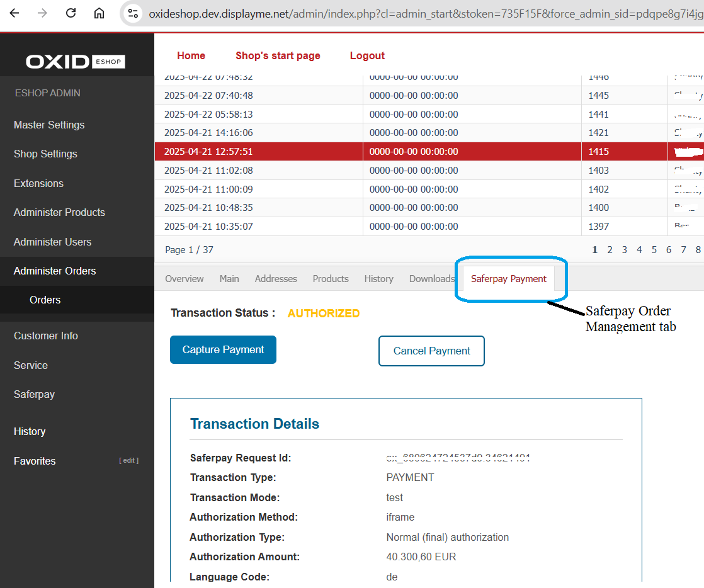The width and height of the screenshot is (704, 588).
Task: Expand the Shop Settings section
Action: pyautogui.click(x=45, y=154)
